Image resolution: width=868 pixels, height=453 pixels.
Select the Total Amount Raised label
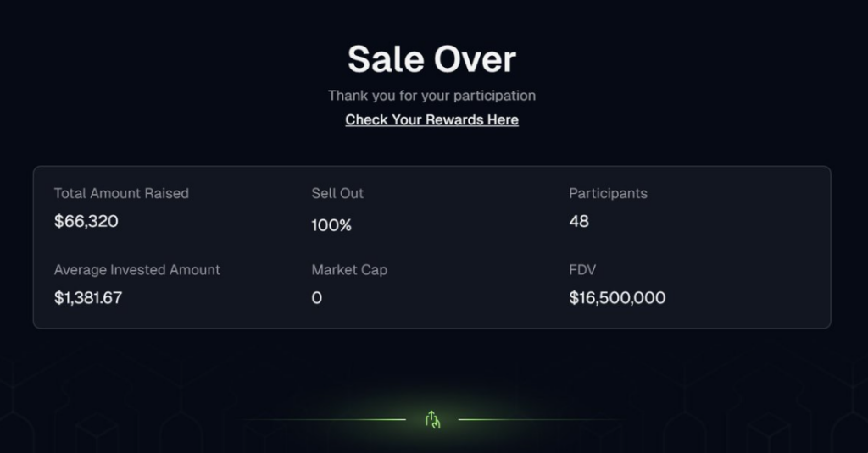(121, 193)
